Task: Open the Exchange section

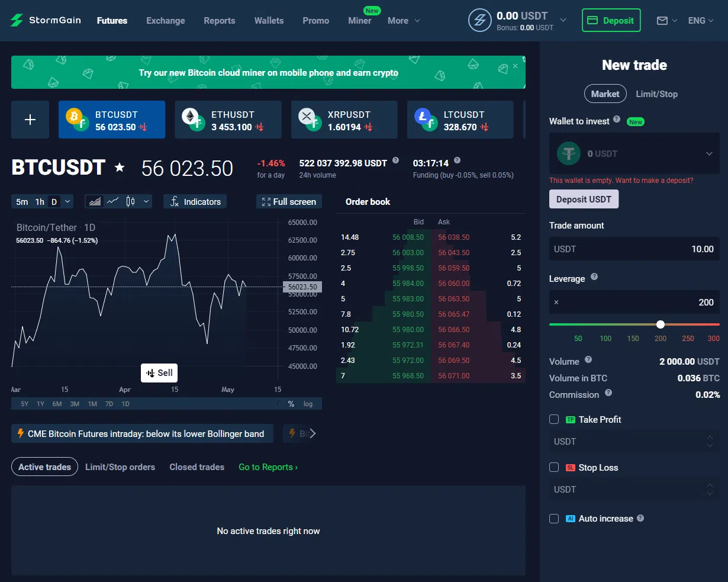Action: [x=166, y=21]
